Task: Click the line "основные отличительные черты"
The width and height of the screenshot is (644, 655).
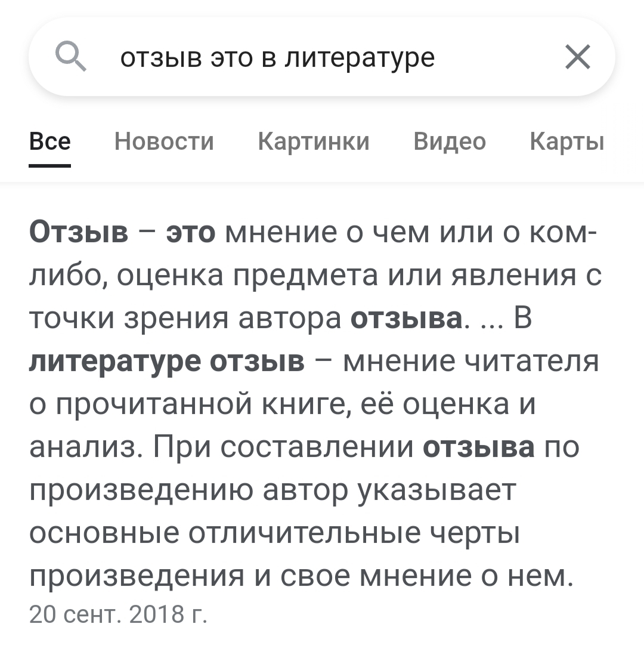Action: pos(274,534)
